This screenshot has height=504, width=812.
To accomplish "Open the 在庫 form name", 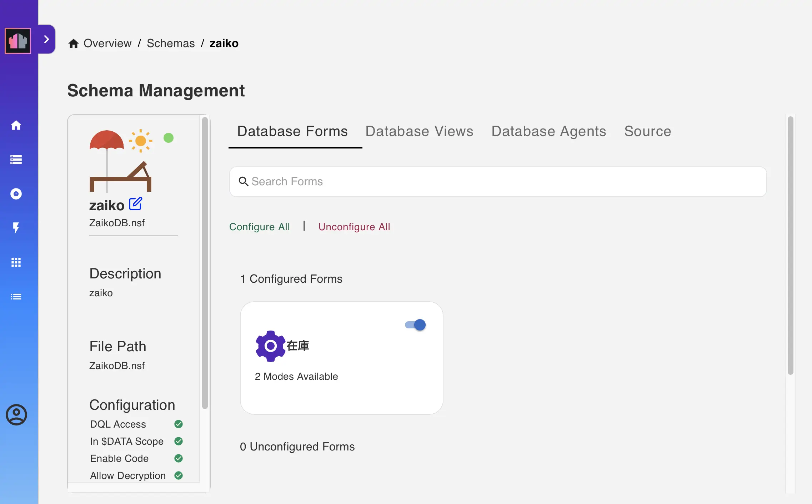I will pos(298,346).
